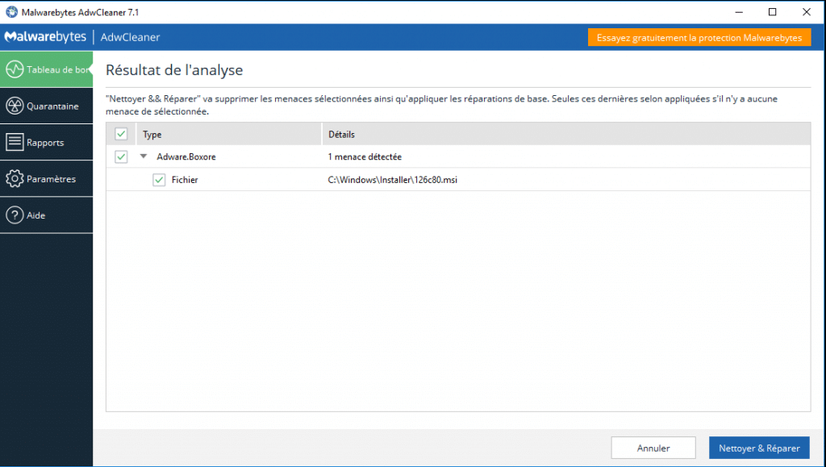This screenshot has width=826, height=467.
Task: Click the orange Essayez gratuitement Malwarebytes banner
Action: [x=699, y=37]
